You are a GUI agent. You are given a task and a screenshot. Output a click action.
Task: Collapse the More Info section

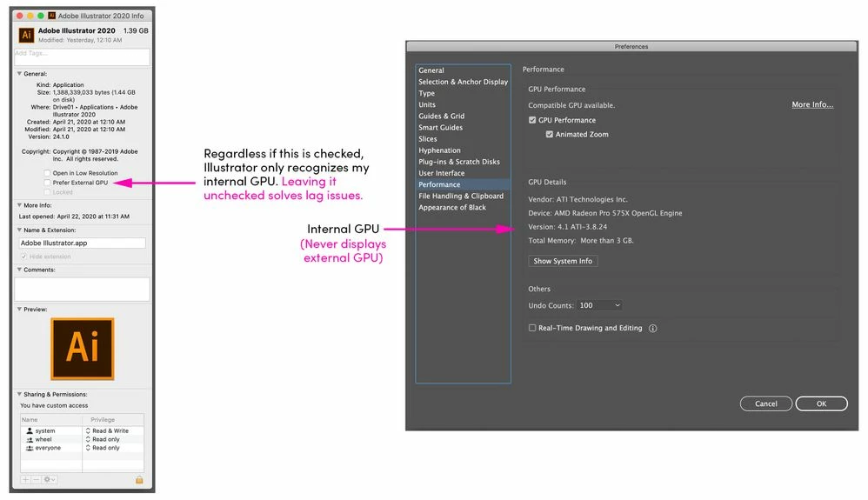19,205
